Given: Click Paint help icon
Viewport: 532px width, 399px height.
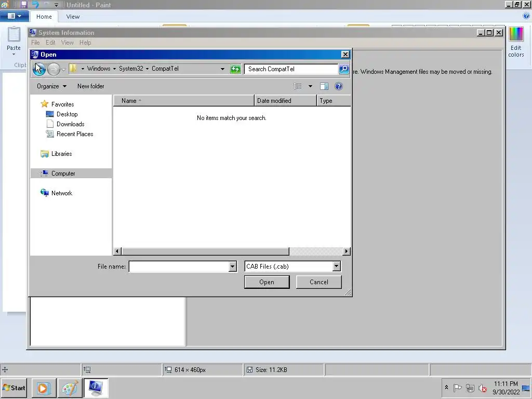Looking at the screenshot, I should [x=526, y=16].
